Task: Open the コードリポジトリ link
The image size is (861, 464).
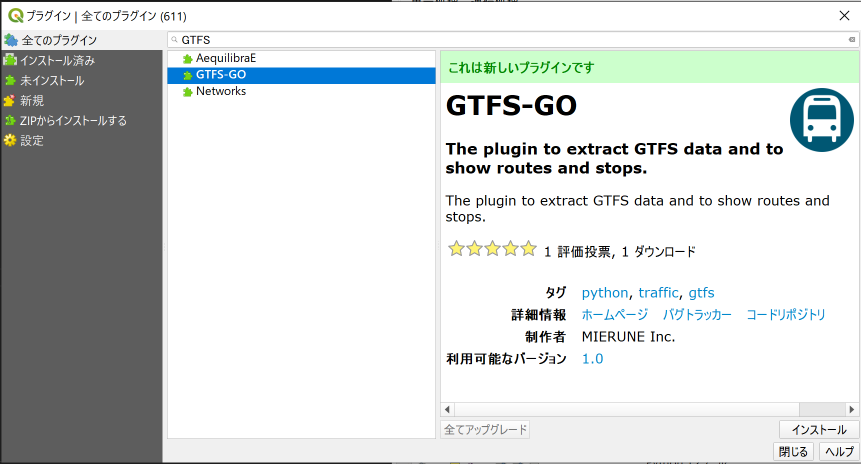Action: 785,315
